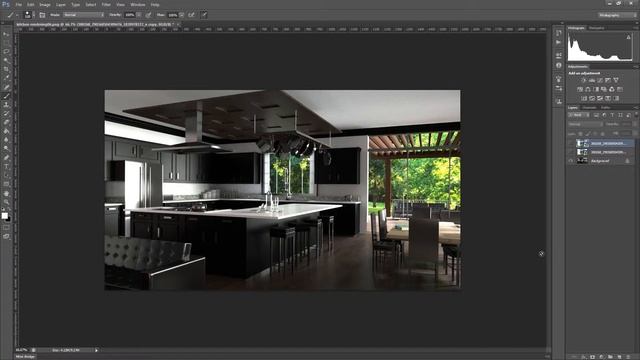Select the Eraser tool

tap(6, 122)
